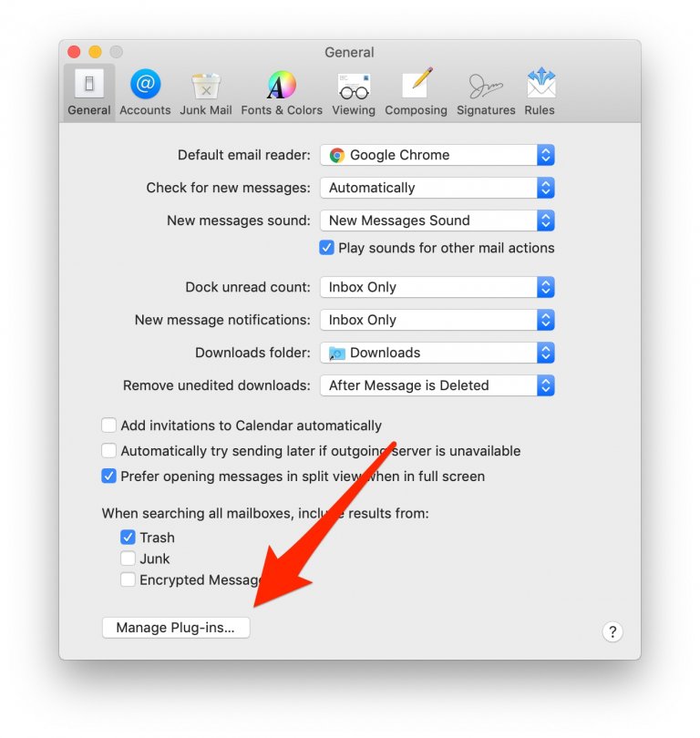This screenshot has width=700, height=738.
Task: Click the help question mark button
Action: tap(612, 631)
